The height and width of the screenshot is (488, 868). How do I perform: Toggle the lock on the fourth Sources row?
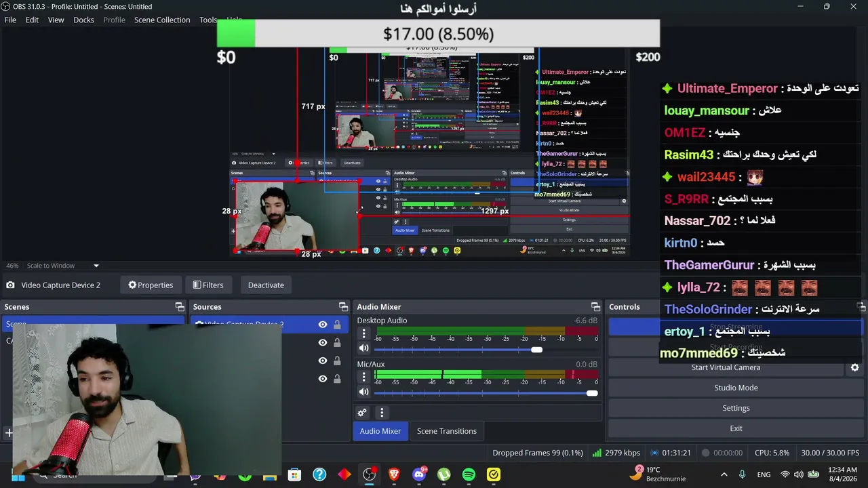(337, 379)
